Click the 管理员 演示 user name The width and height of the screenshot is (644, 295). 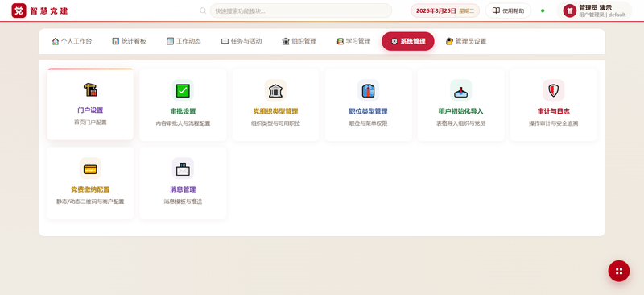click(595, 8)
